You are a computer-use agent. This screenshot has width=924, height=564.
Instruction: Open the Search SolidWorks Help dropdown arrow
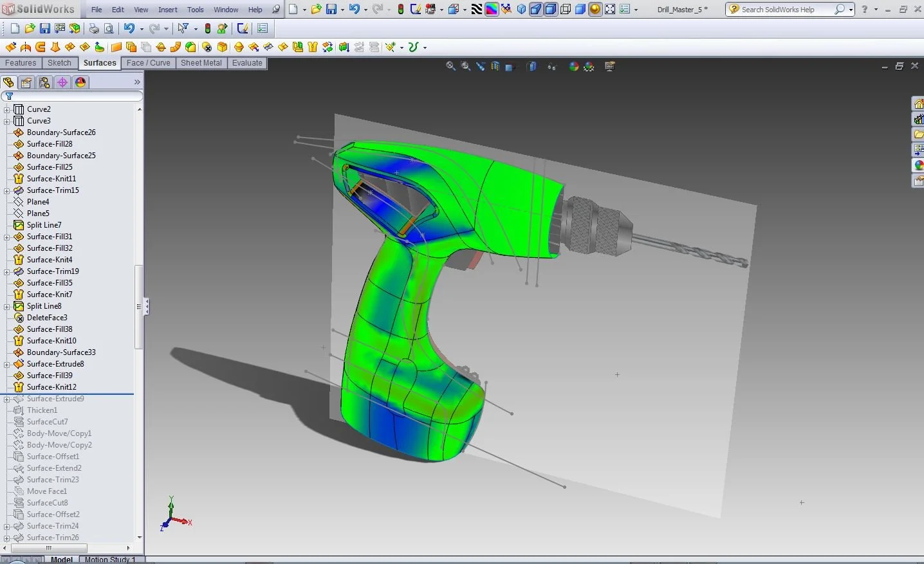(851, 10)
